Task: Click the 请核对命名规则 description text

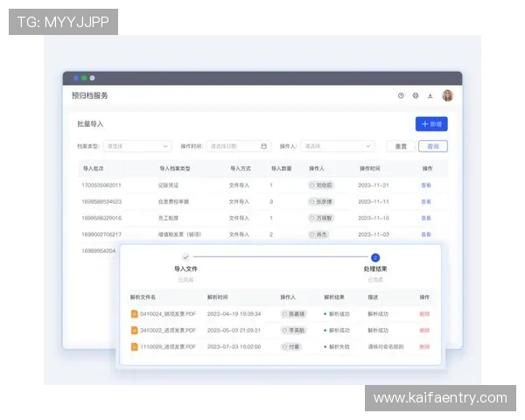Action: pos(386,346)
